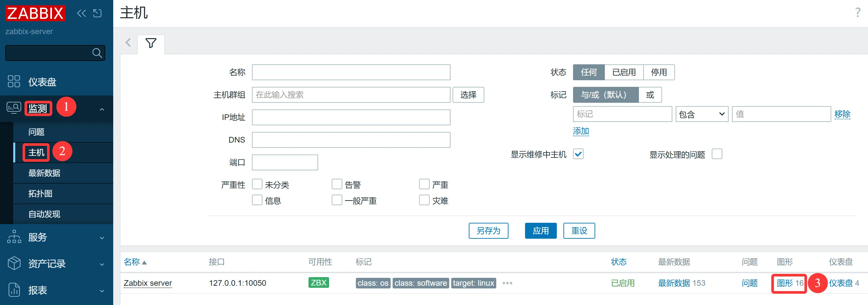Click the IP地址 input field
The height and width of the screenshot is (305, 868).
pos(351,117)
